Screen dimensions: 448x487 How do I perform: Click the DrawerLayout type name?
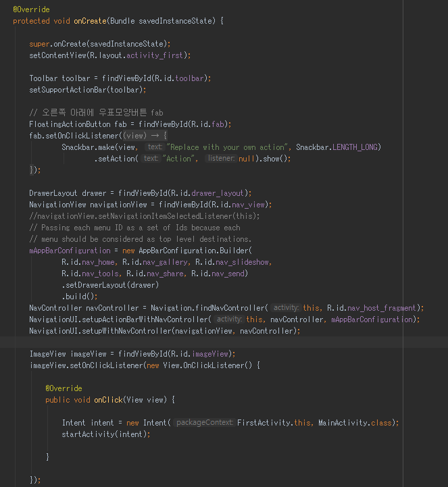click(x=53, y=193)
